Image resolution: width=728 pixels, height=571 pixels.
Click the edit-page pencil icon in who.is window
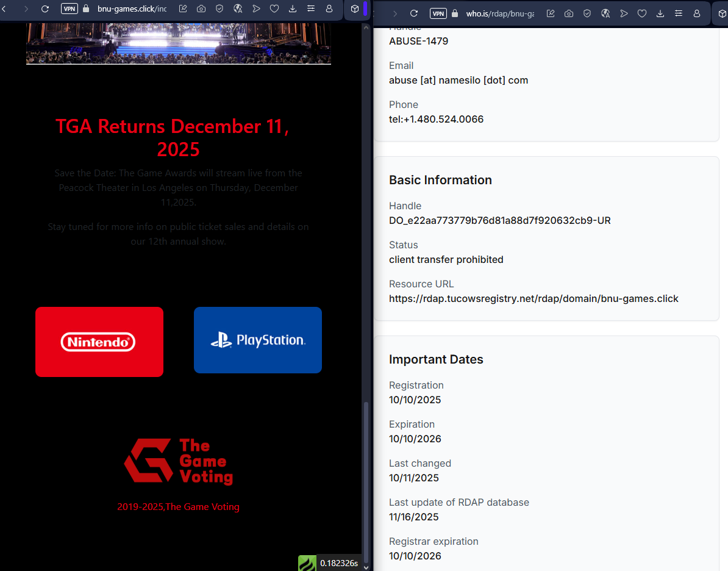[551, 13]
